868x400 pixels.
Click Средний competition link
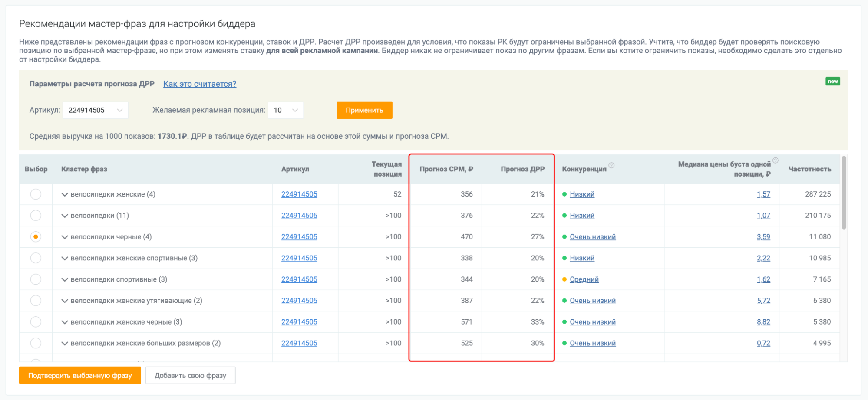click(584, 279)
